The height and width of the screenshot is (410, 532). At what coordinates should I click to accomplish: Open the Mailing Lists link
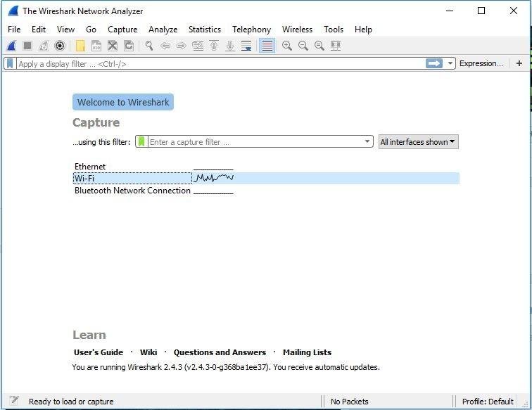(307, 352)
